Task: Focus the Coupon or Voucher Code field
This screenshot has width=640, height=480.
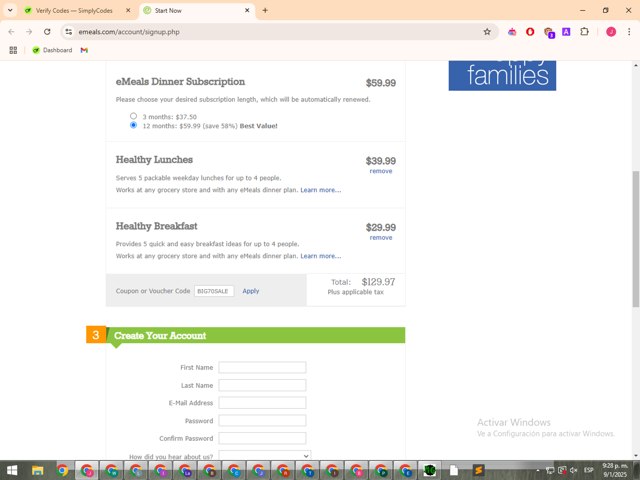Action: 214,291
